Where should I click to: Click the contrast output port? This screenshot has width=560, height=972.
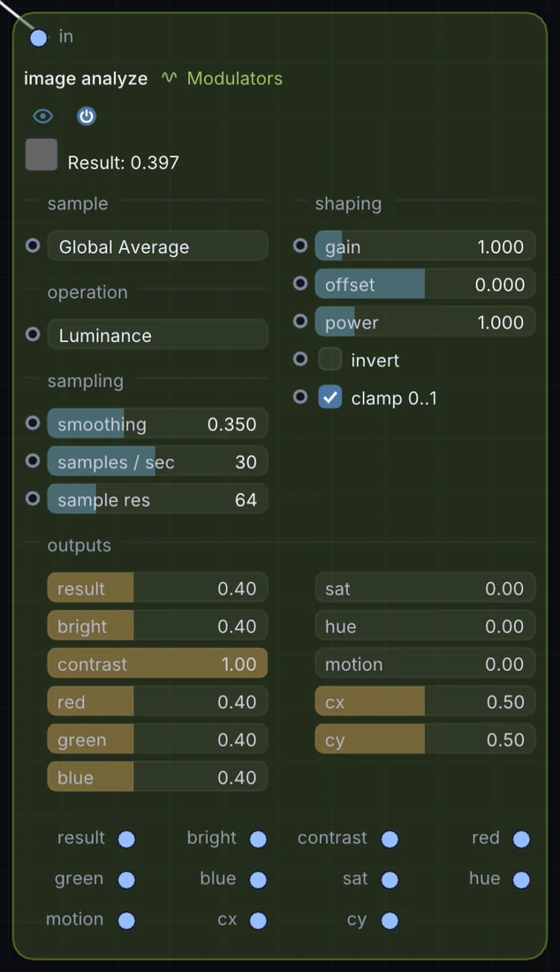[x=390, y=839]
